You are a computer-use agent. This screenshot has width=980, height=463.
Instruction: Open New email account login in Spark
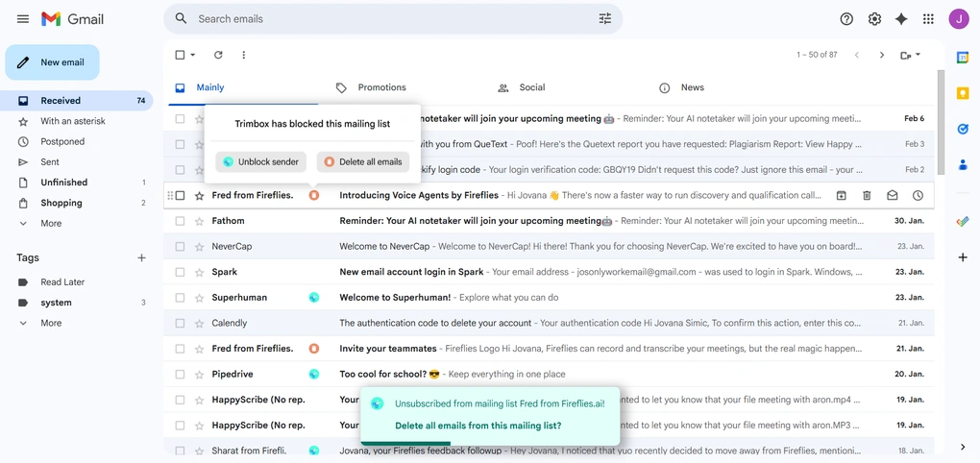point(549,272)
